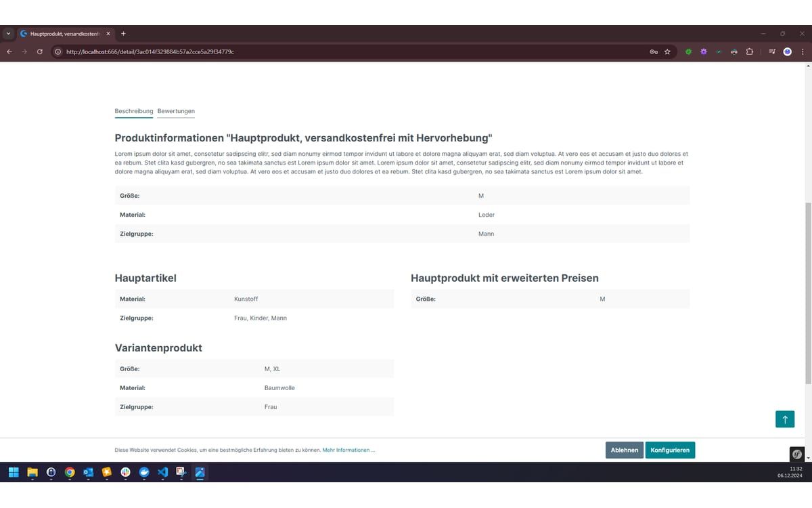Click the Frau value under Variantenprodukt
The height and width of the screenshot is (508, 812).
click(x=271, y=407)
